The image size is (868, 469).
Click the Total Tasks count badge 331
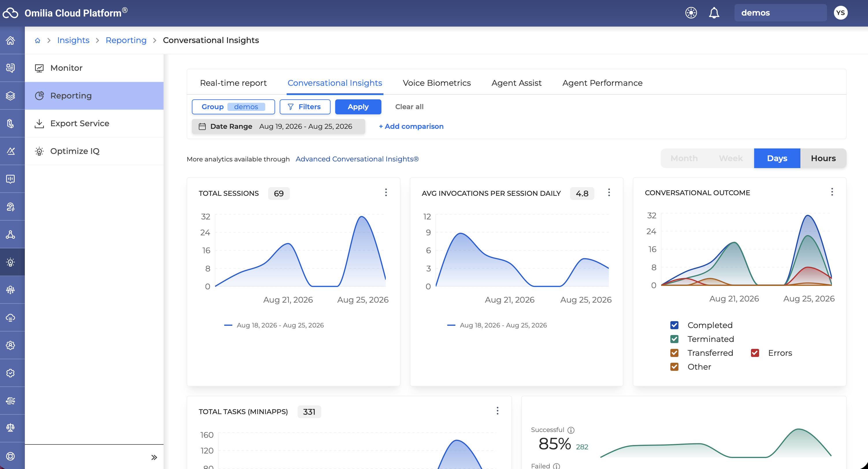tap(309, 412)
